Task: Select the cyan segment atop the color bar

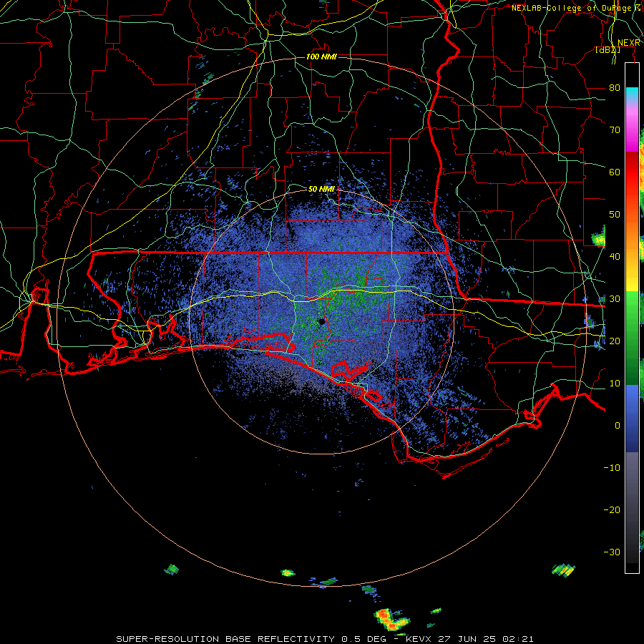Action: [632, 94]
